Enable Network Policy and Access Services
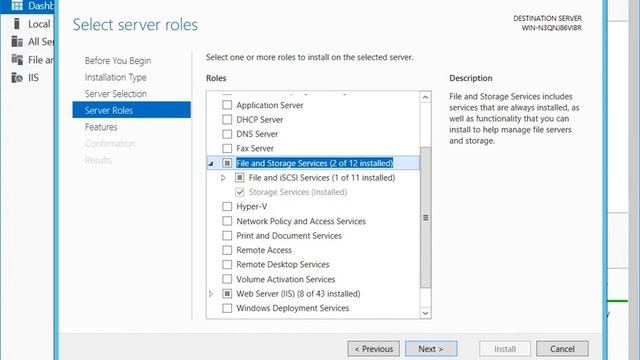Image resolution: width=640 pixels, height=360 pixels. (x=227, y=221)
